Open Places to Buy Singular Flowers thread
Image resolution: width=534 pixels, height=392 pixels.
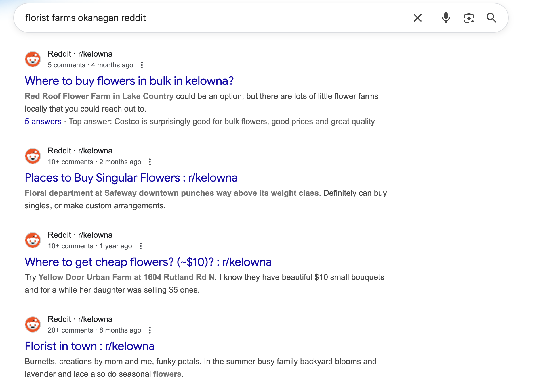(x=131, y=178)
